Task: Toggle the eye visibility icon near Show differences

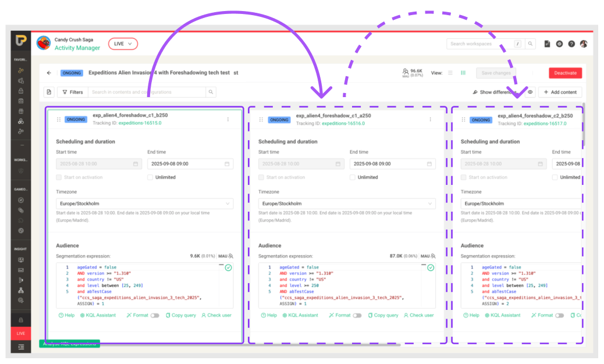Action: click(x=530, y=92)
